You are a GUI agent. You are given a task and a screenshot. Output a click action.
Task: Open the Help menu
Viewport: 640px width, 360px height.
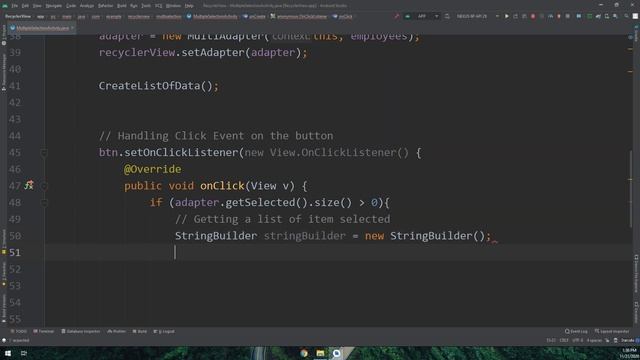[x=189, y=6]
